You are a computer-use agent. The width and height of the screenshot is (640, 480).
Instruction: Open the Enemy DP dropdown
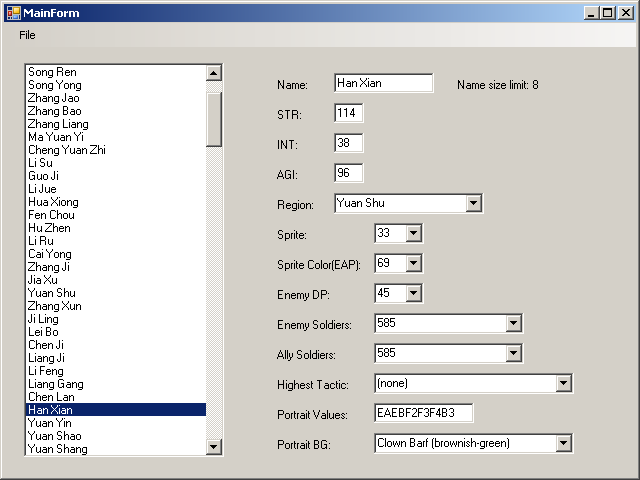coord(414,293)
